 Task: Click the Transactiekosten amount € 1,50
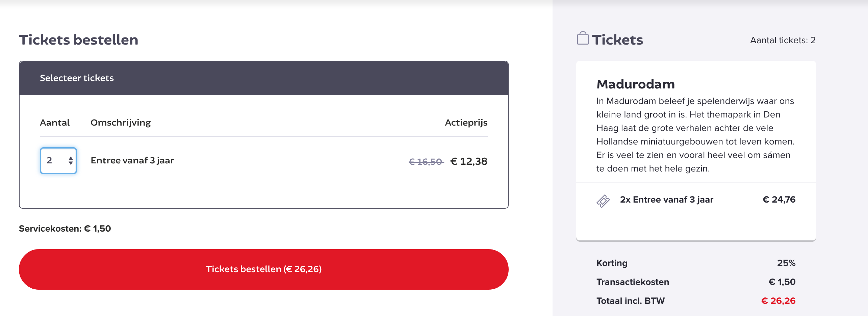782,282
